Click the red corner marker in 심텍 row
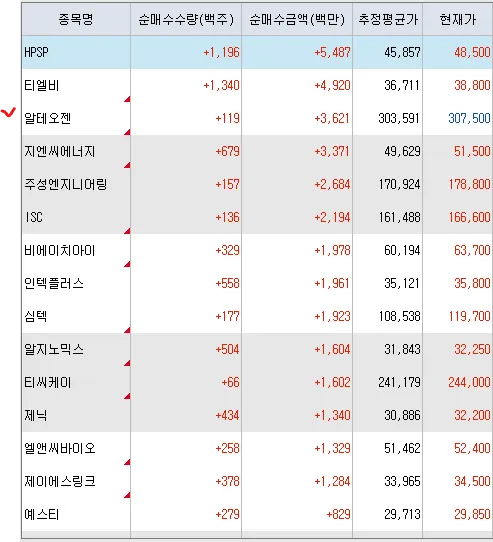Screen dimensions: 493x542 coord(128,330)
